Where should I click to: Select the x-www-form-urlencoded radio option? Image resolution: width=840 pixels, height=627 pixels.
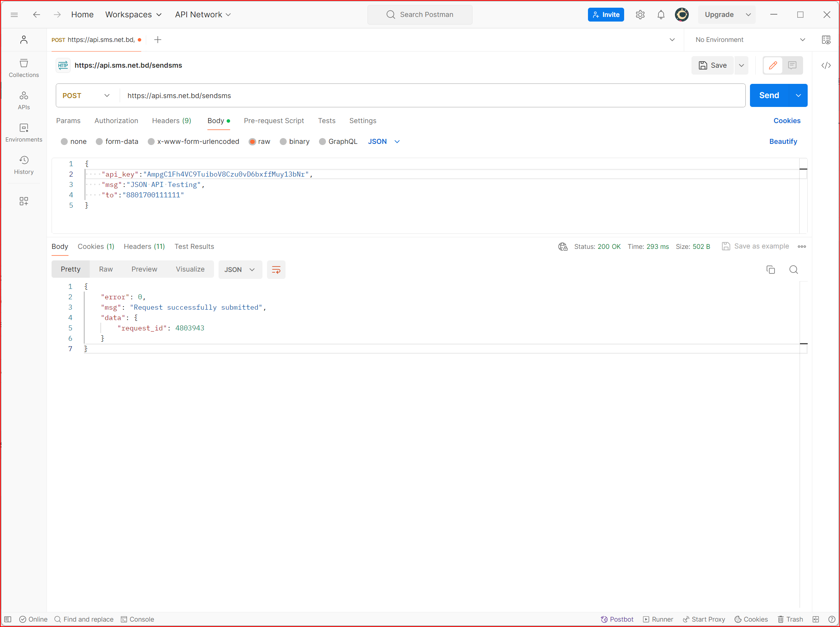[x=151, y=142]
